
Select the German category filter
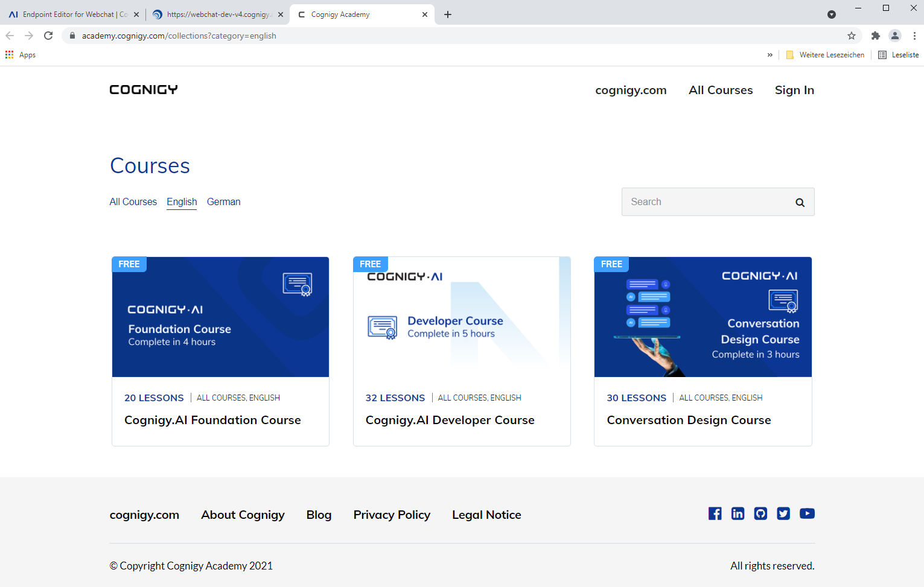pos(224,201)
